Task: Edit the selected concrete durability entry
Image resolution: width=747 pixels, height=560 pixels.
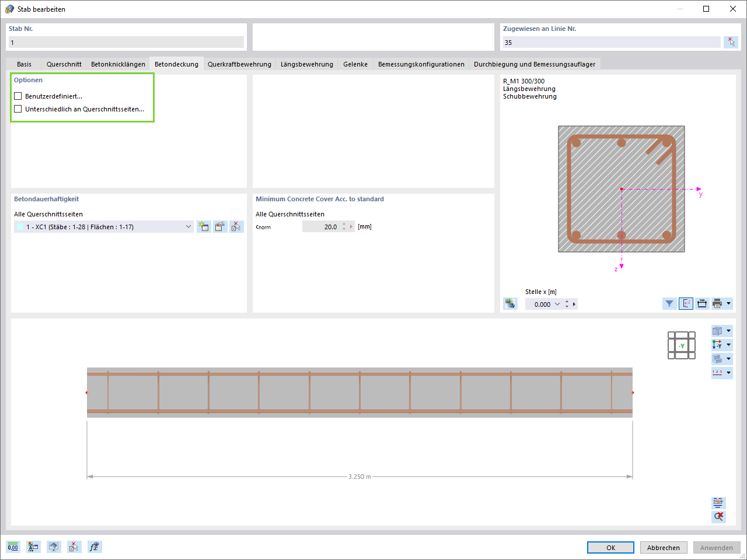Action: (220, 227)
